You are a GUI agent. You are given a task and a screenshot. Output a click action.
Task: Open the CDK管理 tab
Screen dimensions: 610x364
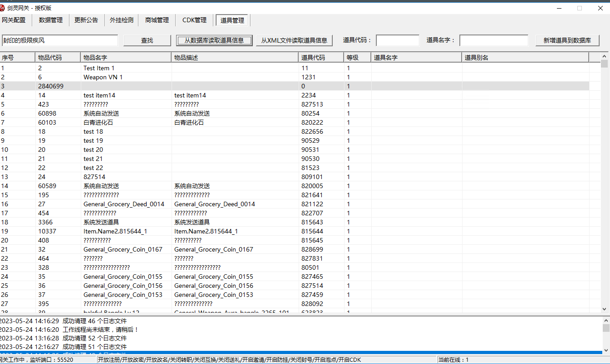[194, 20]
